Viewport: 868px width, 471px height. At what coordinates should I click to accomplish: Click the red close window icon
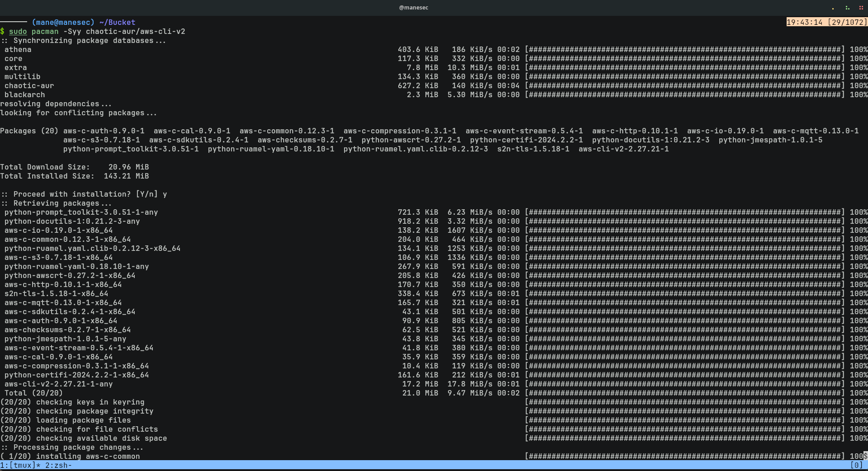861,8
